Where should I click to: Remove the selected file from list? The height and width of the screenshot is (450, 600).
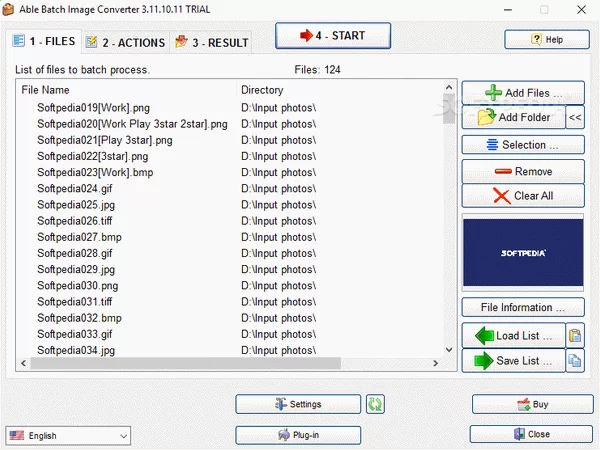click(522, 171)
